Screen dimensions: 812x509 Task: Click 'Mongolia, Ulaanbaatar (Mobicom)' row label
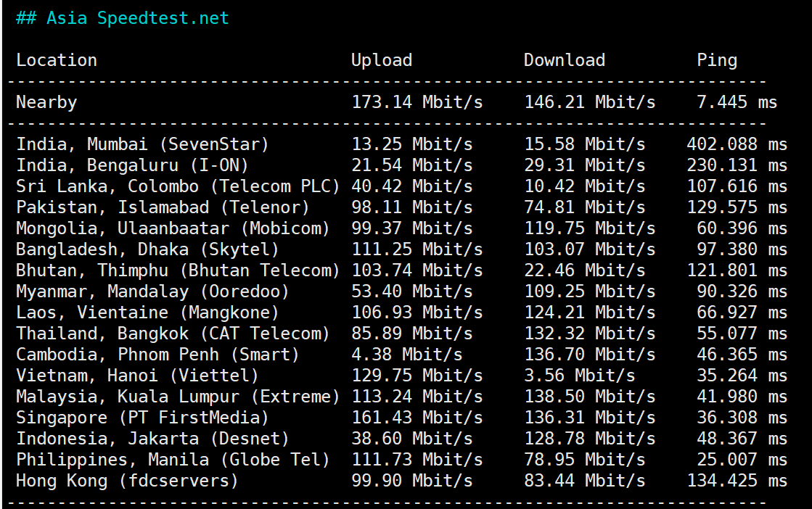173,228
